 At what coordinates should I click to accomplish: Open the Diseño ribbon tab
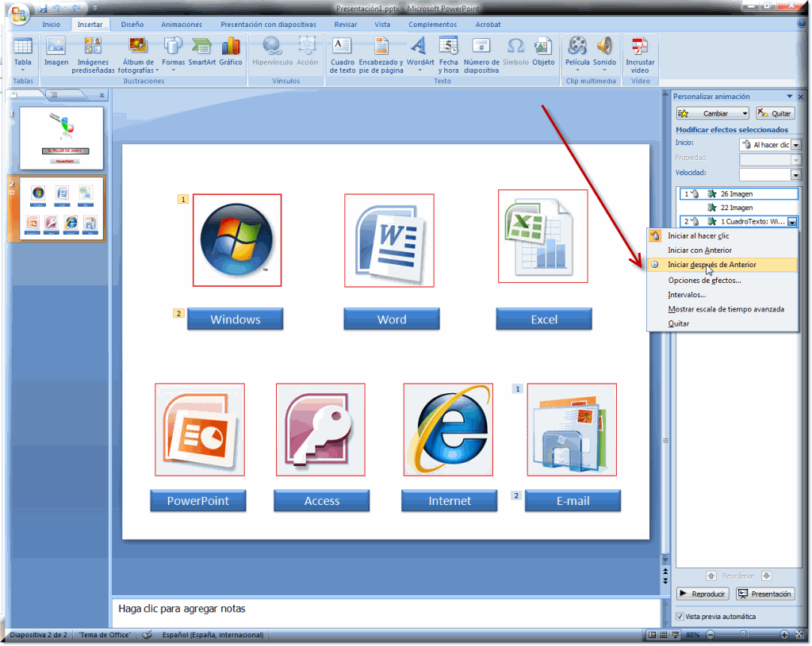point(132,25)
